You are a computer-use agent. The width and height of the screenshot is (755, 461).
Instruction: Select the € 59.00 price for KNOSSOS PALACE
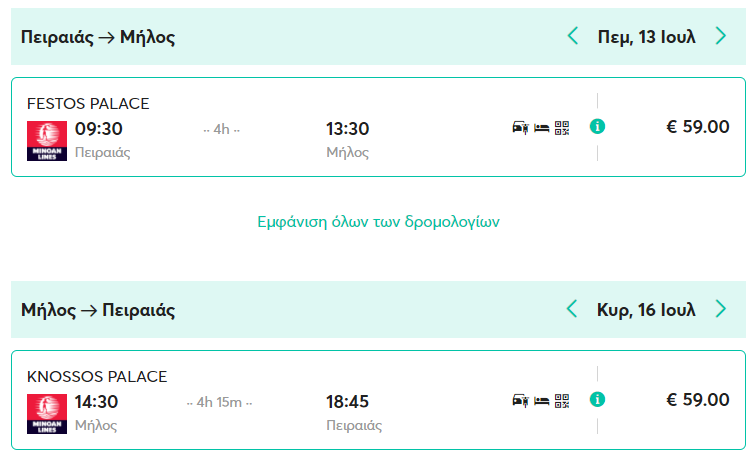[698, 400]
